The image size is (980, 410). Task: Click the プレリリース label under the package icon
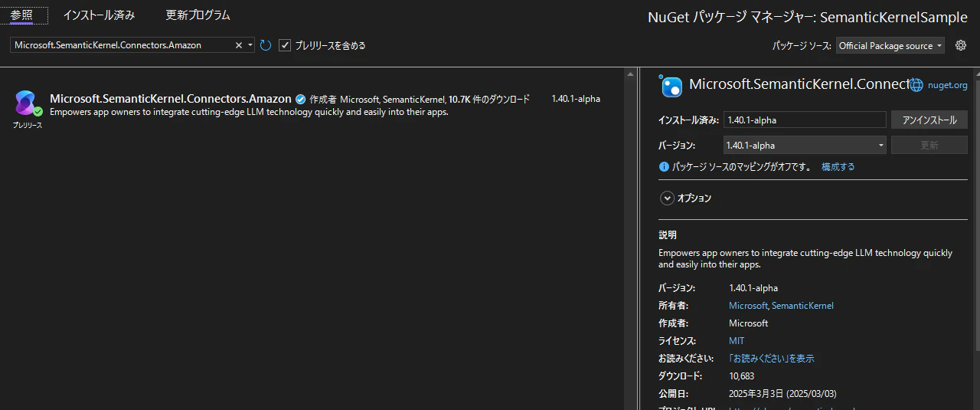28,125
